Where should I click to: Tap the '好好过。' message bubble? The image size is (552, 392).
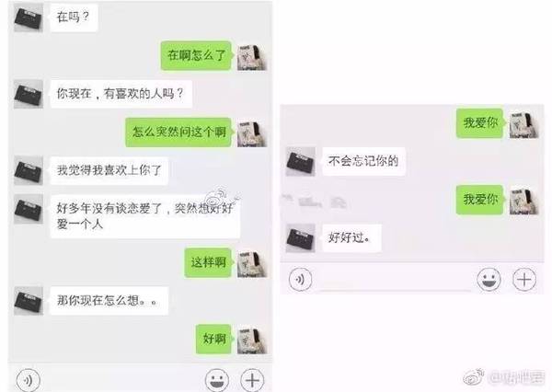(351, 237)
